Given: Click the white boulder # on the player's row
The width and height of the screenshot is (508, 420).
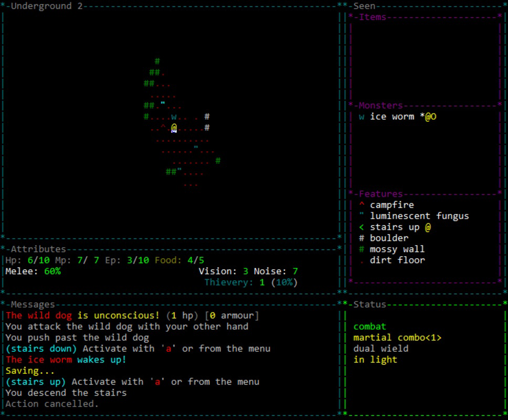Looking at the screenshot, I should click(207, 128).
